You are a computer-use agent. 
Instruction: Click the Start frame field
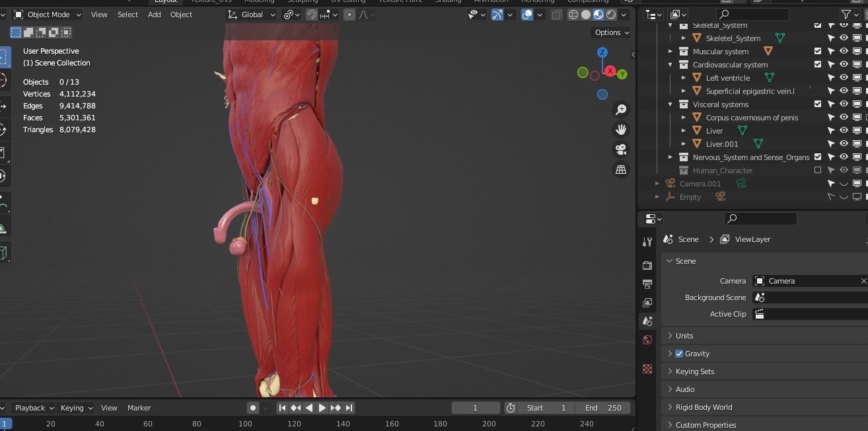pos(546,408)
